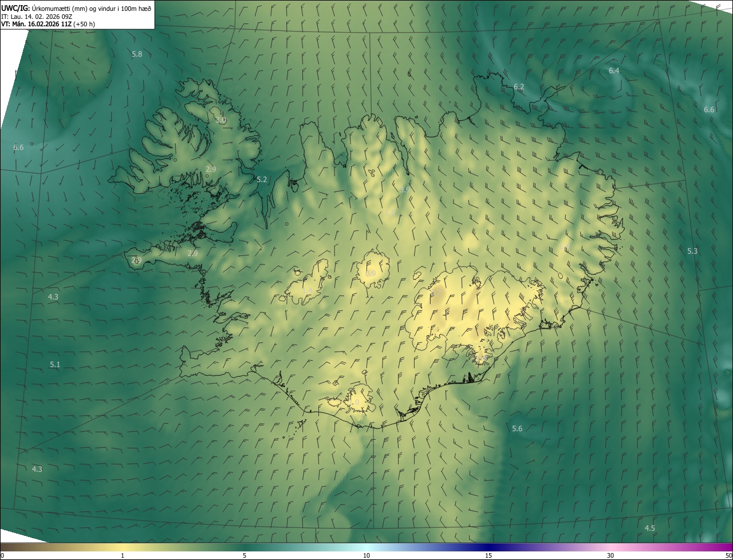The width and height of the screenshot is (733, 560).
Task: Click the 5.8 value label on the map
Action: tap(137, 54)
